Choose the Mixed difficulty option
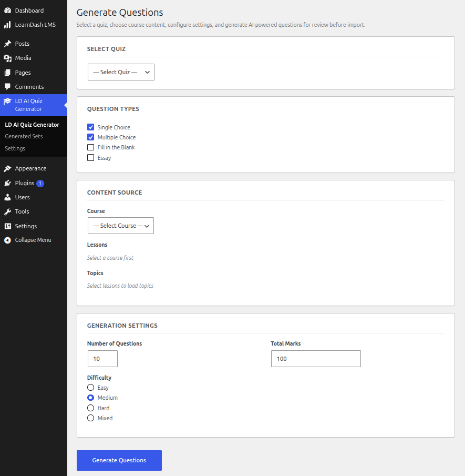Image resolution: width=465 pixels, height=476 pixels. coord(91,418)
